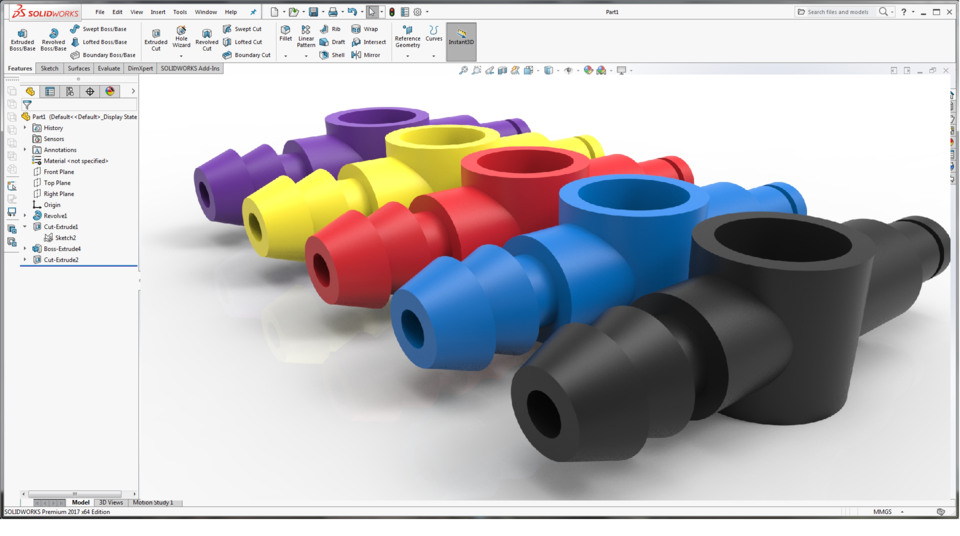The image size is (960, 536).
Task: Expand the Cut-Extrude2 feature node
Action: pos(25,260)
